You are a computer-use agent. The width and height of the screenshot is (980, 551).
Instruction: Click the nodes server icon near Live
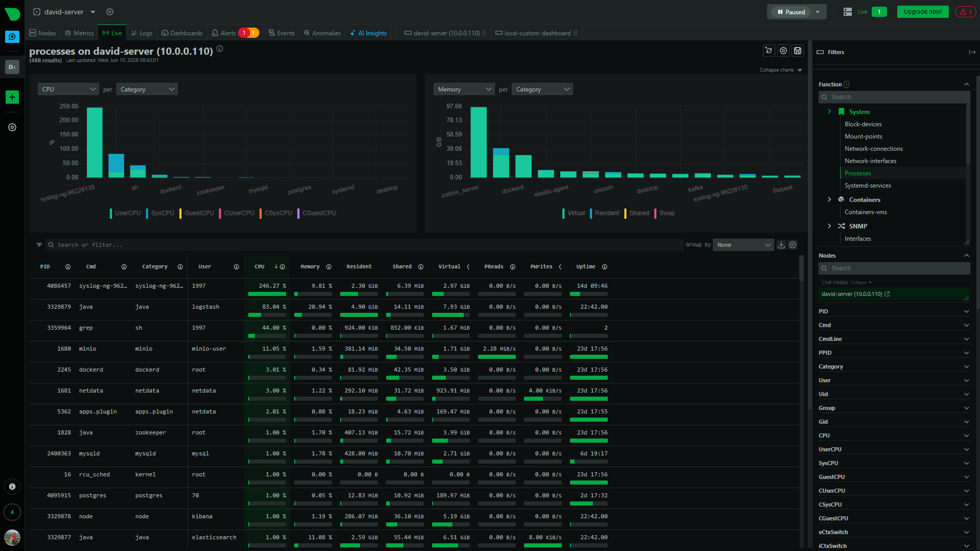[848, 12]
